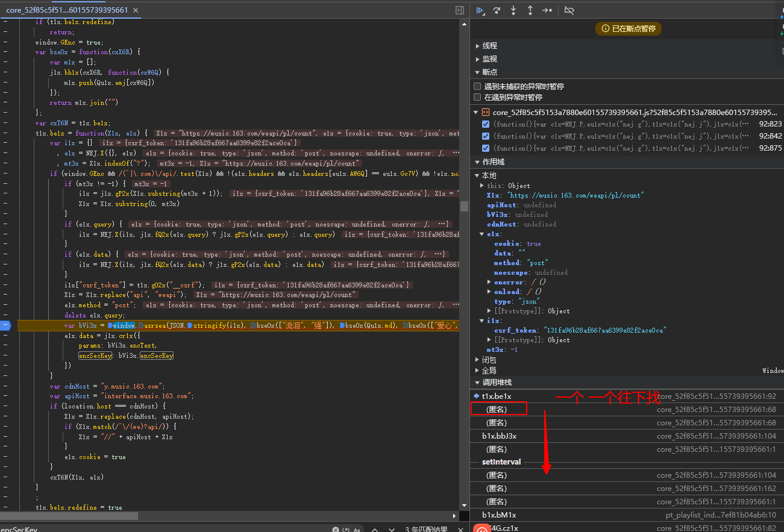Deactivate breakpoints using the toolbar icon
Image resolution: width=784 pixels, height=532 pixels.
(x=569, y=10)
